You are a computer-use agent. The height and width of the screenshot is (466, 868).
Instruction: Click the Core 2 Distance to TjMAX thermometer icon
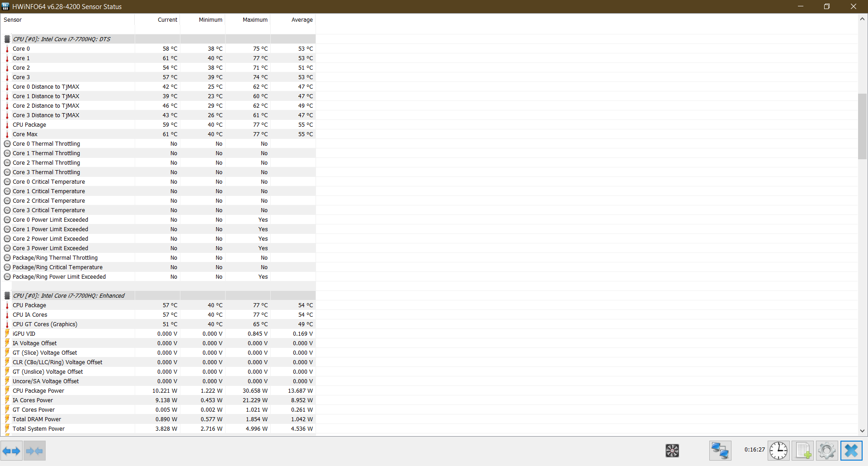[7, 106]
